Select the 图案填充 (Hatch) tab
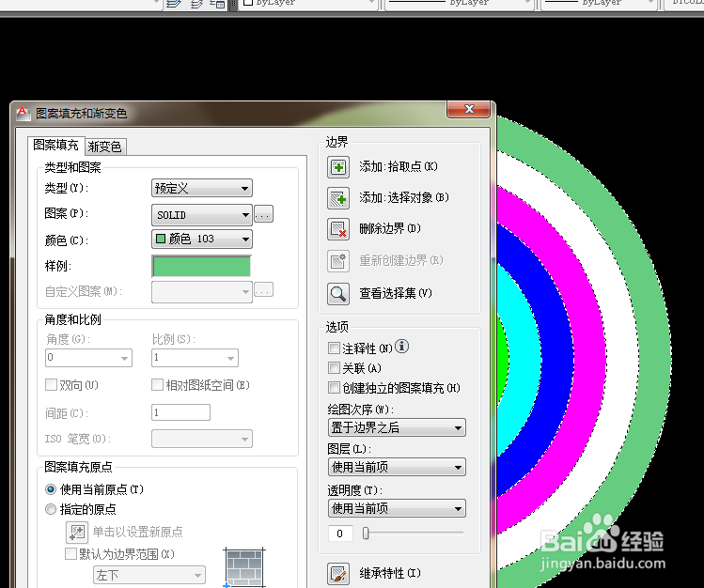 click(x=55, y=145)
